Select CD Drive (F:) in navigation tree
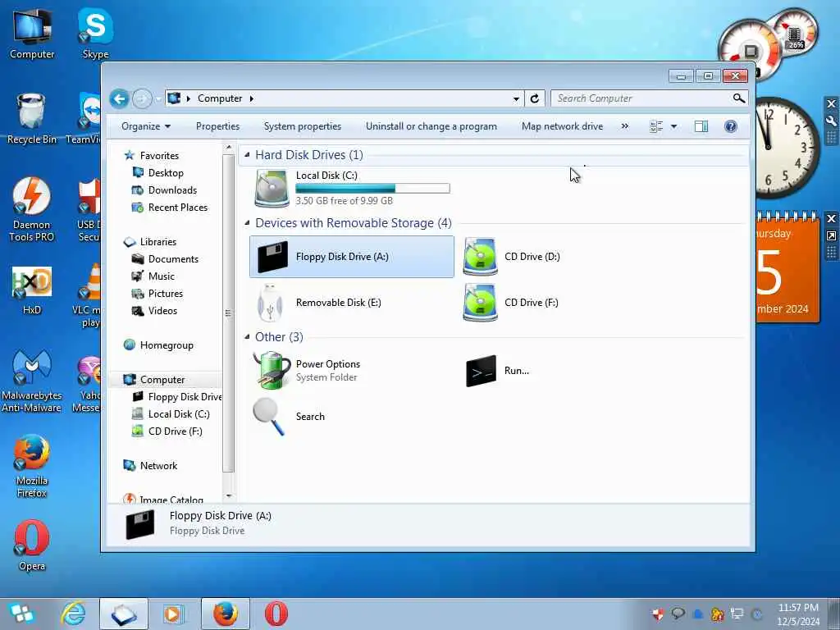Image resolution: width=840 pixels, height=630 pixels. (176, 431)
